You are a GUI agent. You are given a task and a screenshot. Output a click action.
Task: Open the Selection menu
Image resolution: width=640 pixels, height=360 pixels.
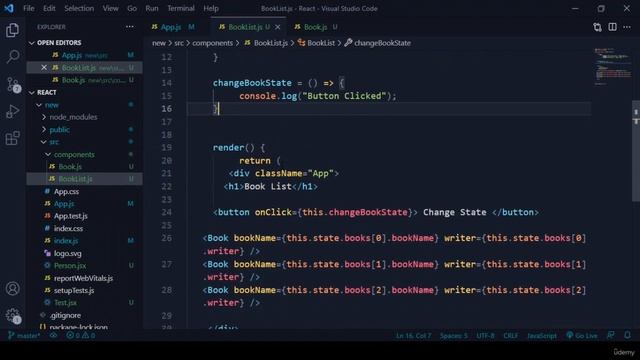pyautogui.click(x=79, y=8)
